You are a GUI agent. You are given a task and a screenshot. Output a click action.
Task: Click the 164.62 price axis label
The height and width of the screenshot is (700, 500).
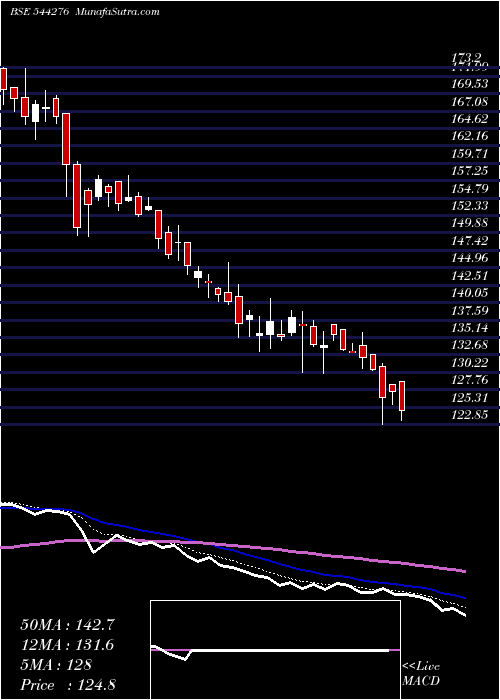click(470, 120)
